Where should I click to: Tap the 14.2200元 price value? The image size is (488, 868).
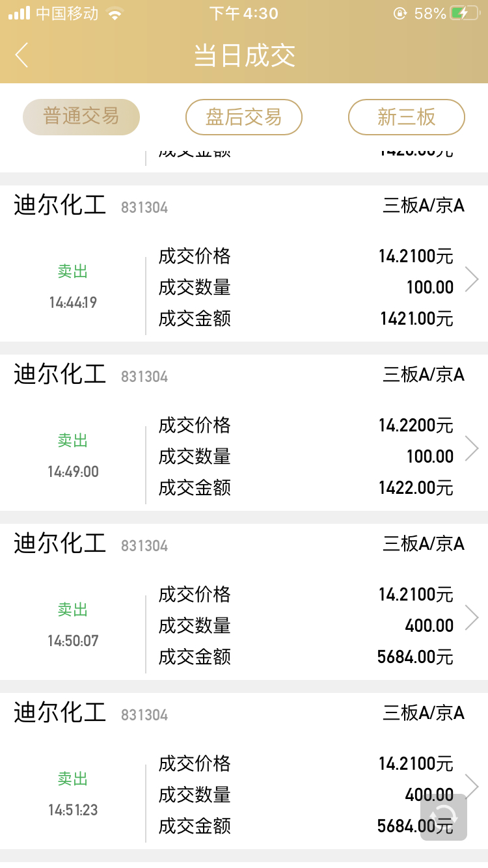[x=416, y=426]
